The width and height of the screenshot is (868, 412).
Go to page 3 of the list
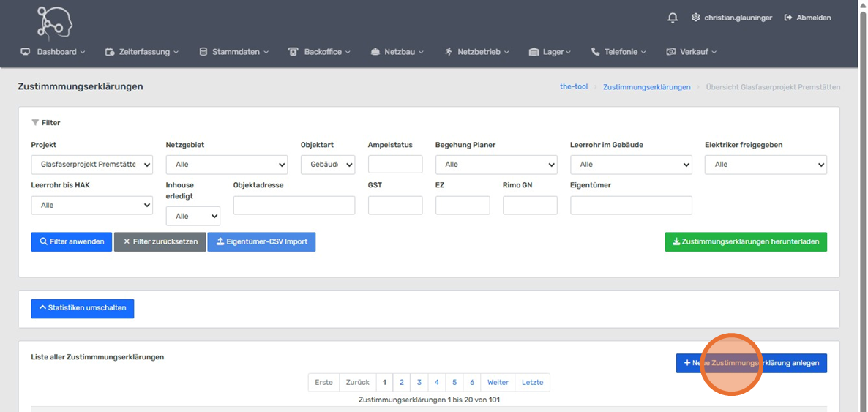(419, 382)
